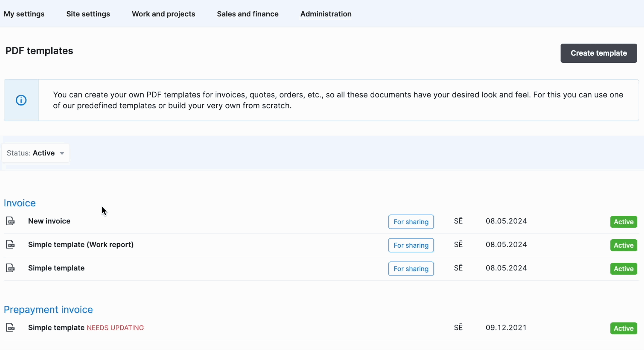Click Active status badge of New invoice

pos(624,222)
